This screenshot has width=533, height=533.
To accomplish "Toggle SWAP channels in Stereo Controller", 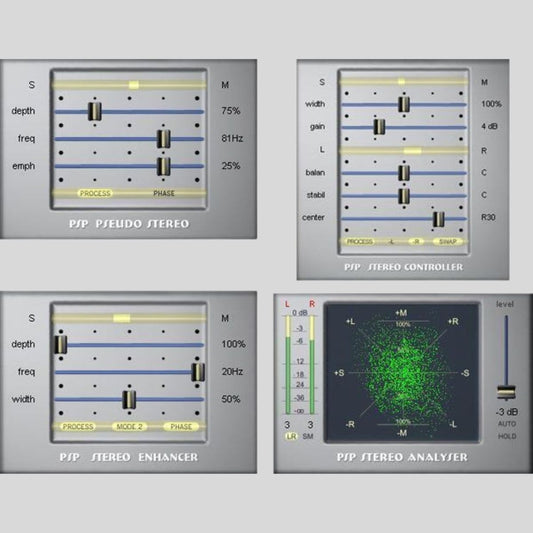I will coord(448,242).
